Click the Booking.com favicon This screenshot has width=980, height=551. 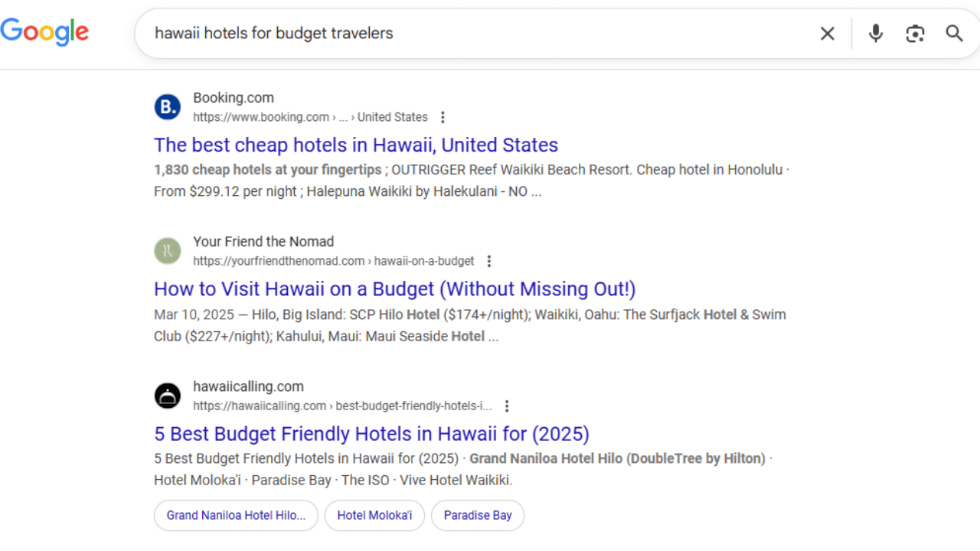click(x=167, y=106)
